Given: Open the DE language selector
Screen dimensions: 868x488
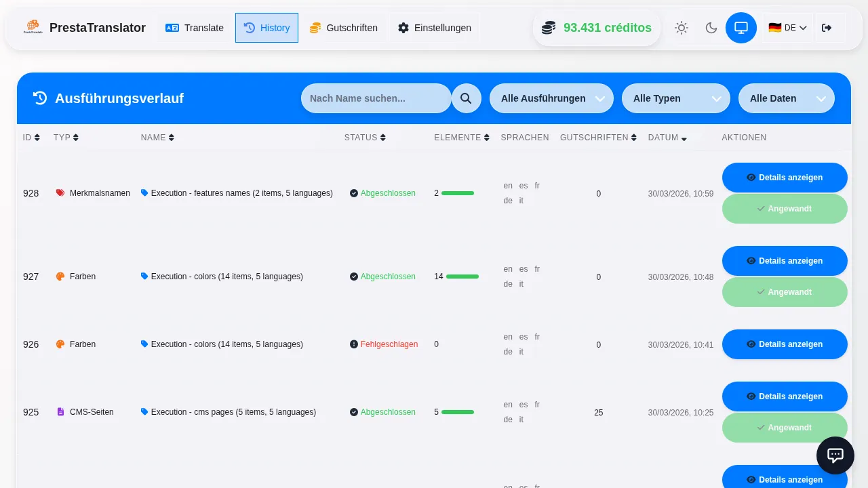Looking at the screenshot, I should pos(787,28).
